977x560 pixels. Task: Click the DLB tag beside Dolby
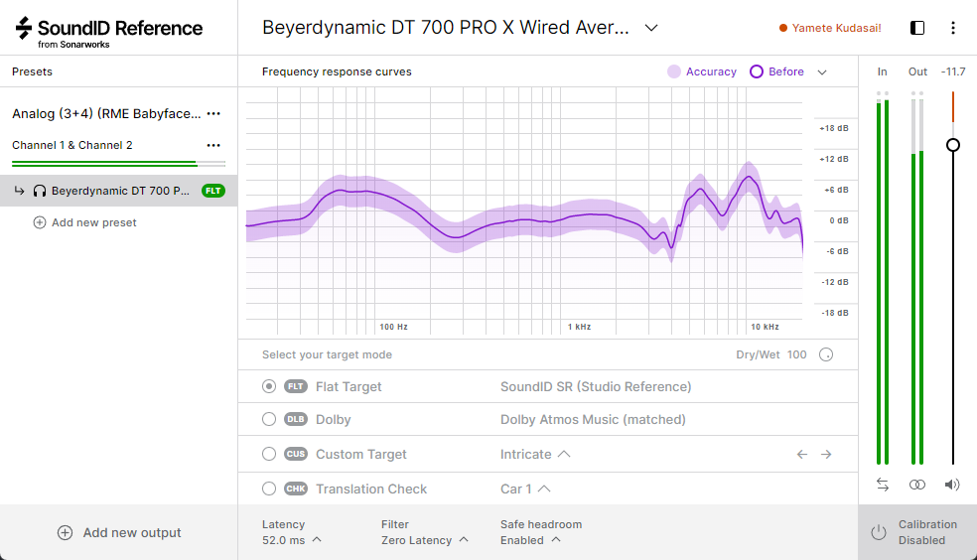tap(296, 419)
